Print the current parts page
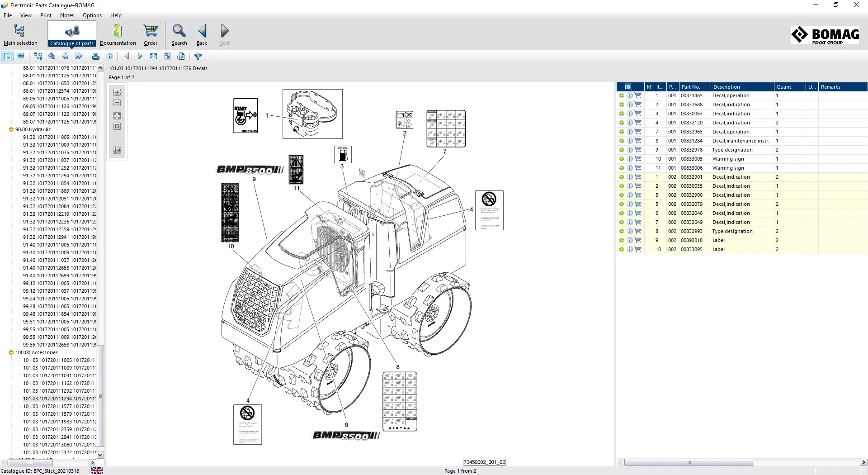 point(96,56)
